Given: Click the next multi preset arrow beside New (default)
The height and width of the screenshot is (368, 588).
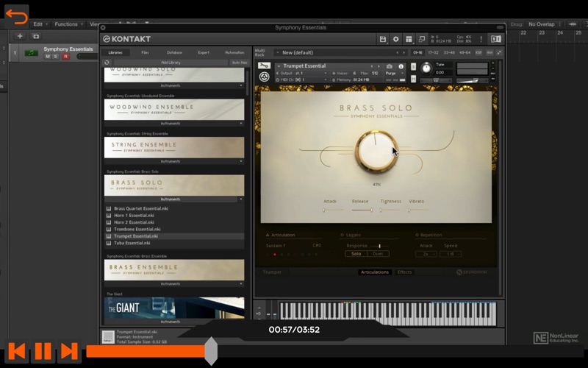Looking at the screenshot, I should [404, 52].
